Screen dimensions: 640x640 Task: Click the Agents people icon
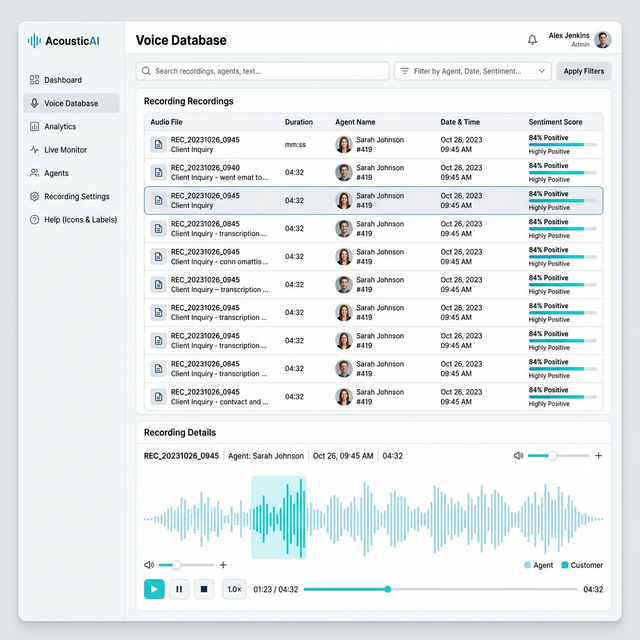pyautogui.click(x=34, y=173)
